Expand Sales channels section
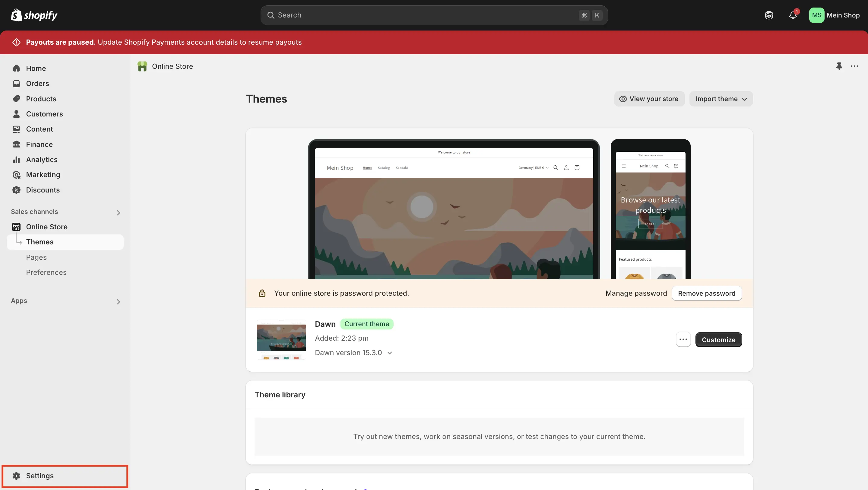This screenshot has width=868, height=490. pos(118,212)
